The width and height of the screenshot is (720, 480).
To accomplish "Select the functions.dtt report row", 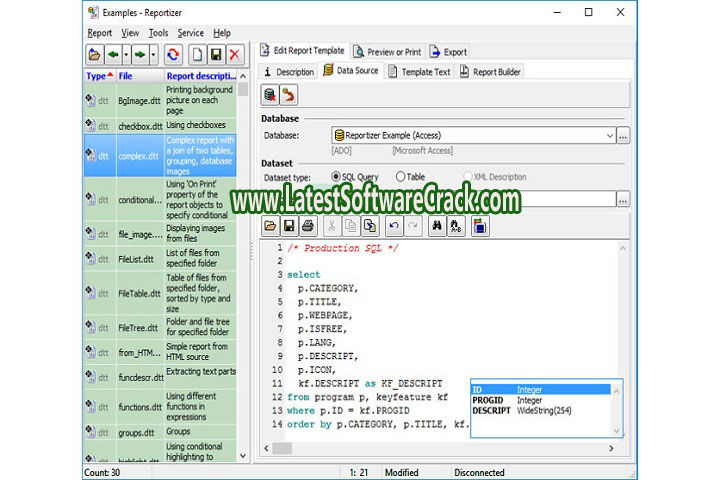I will point(160,407).
